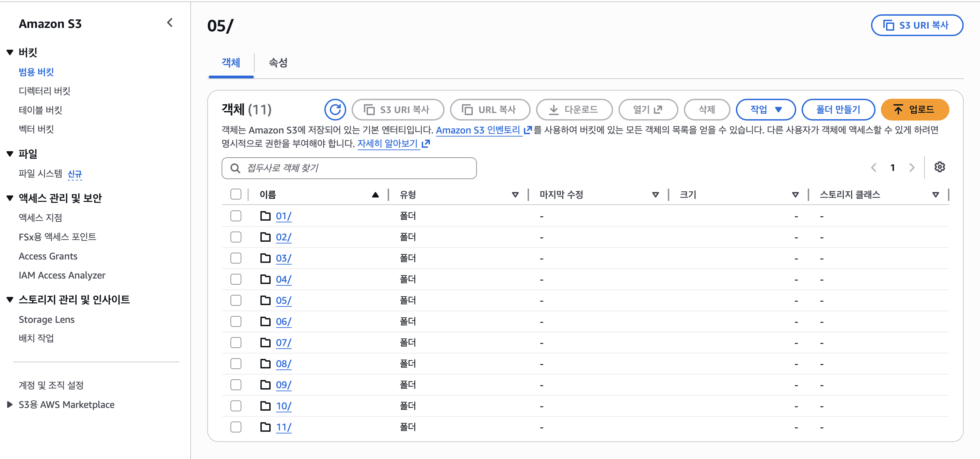
Task: Open 계정 및 조직 설정 in sidebar
Action: tap(51, 385)
